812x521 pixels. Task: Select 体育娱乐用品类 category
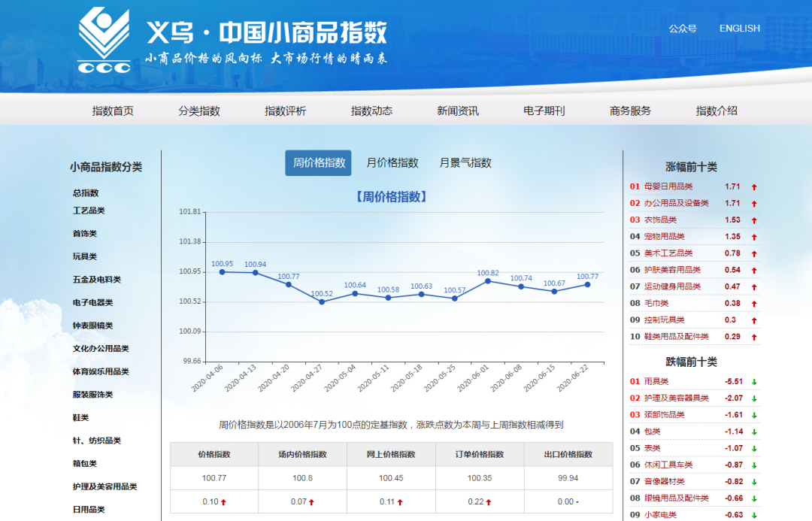tap(101, 372)
